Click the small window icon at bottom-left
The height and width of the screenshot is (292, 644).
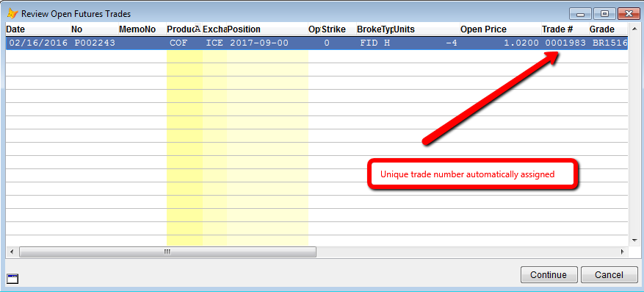13,279
